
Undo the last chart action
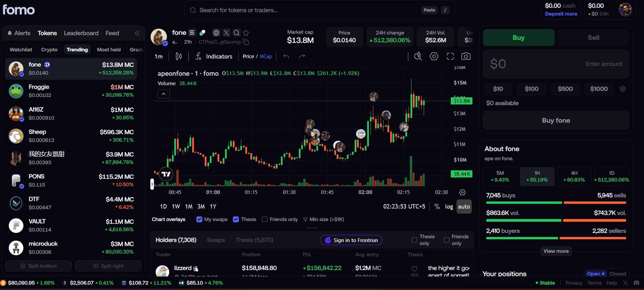[x=286, y=56]
